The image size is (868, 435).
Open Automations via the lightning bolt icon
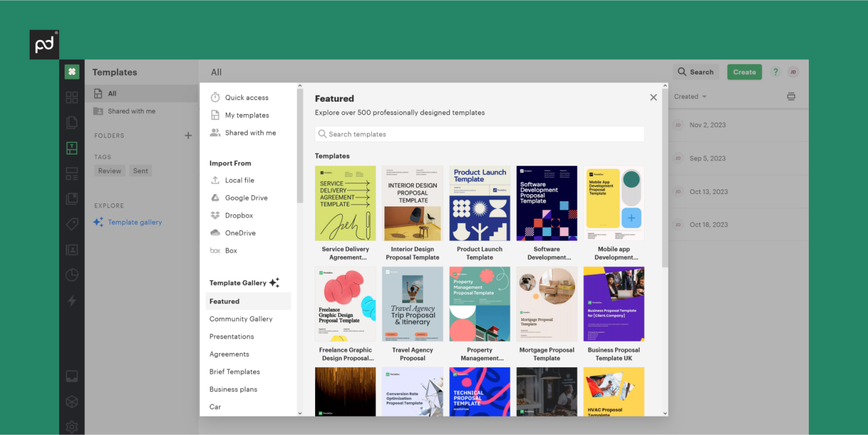[72, 301]
